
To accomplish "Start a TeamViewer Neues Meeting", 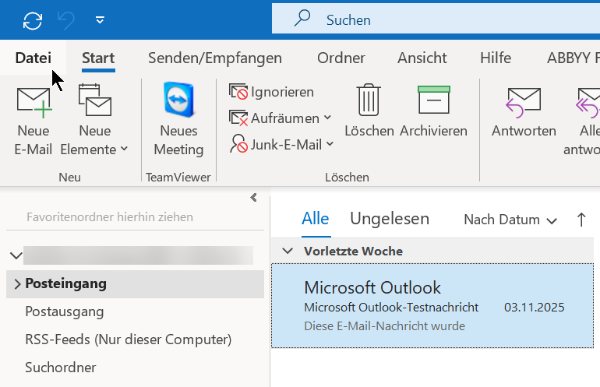I will [178, 119].
